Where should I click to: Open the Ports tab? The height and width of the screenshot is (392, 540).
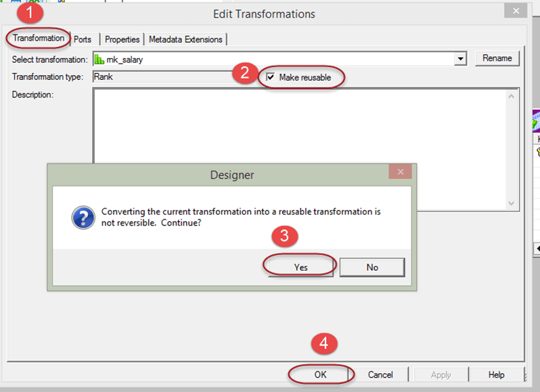(x=83, y=39)
